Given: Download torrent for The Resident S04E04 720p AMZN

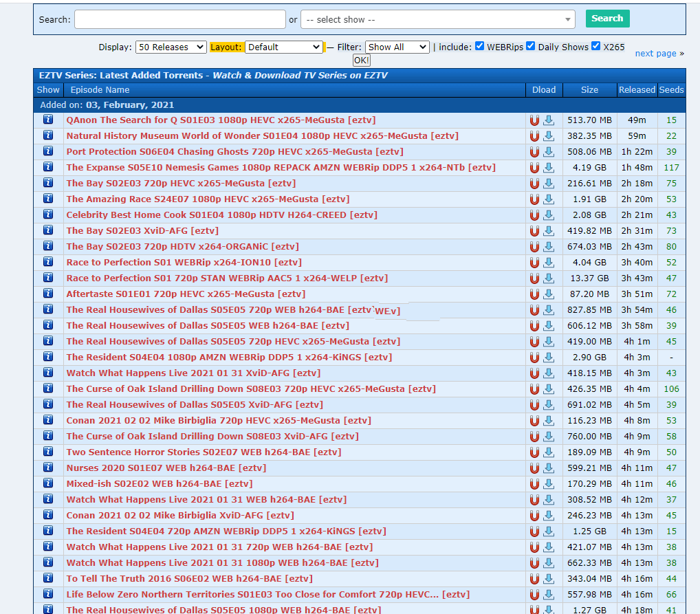Looking at the screenshot, I should [549, 531].
